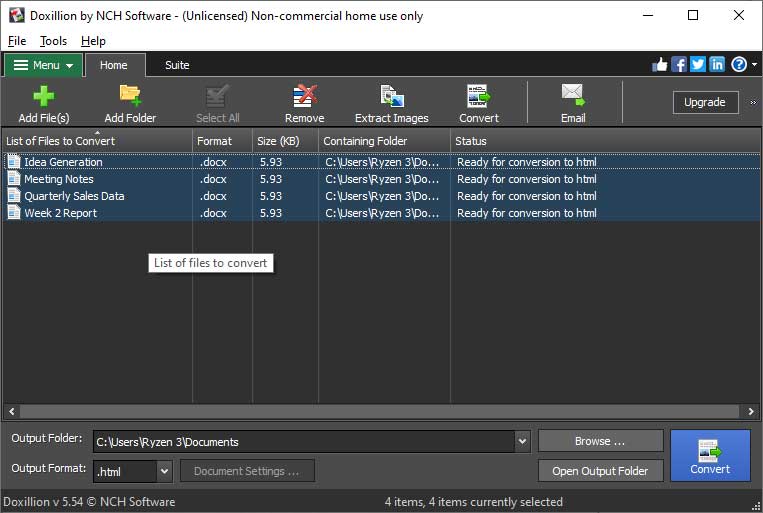The image size is (763, 513).
Task: Click the Open Output Folder button
Action: pos(600,471)
